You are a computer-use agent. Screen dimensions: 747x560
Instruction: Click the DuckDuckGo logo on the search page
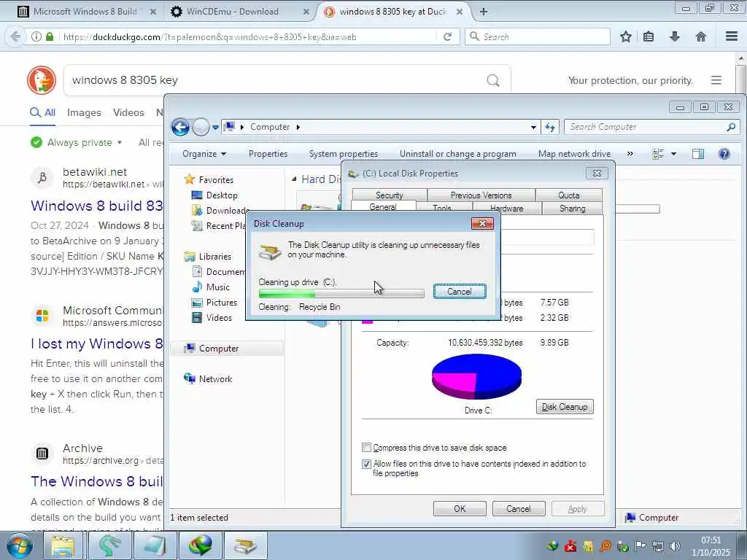(42, 80)
